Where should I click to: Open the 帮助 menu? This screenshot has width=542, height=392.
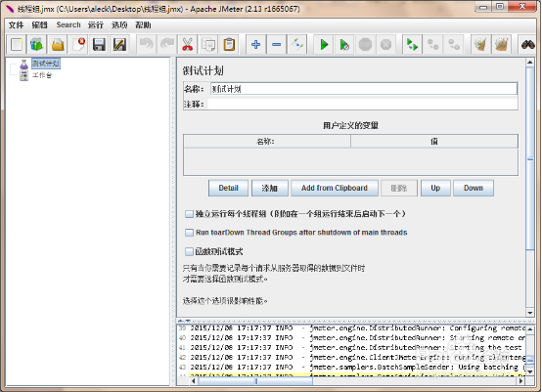click(143, 24)
